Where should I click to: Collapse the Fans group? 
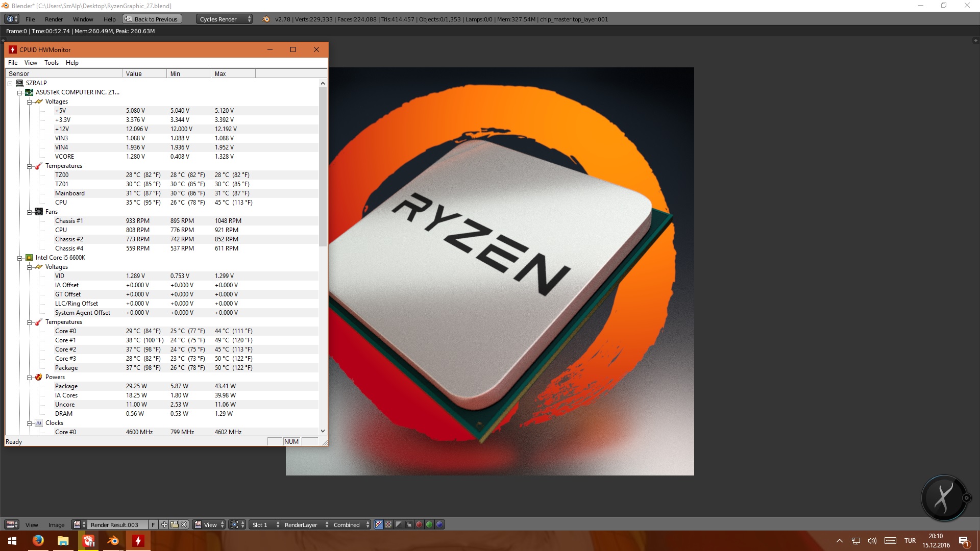tap(29, 212)
